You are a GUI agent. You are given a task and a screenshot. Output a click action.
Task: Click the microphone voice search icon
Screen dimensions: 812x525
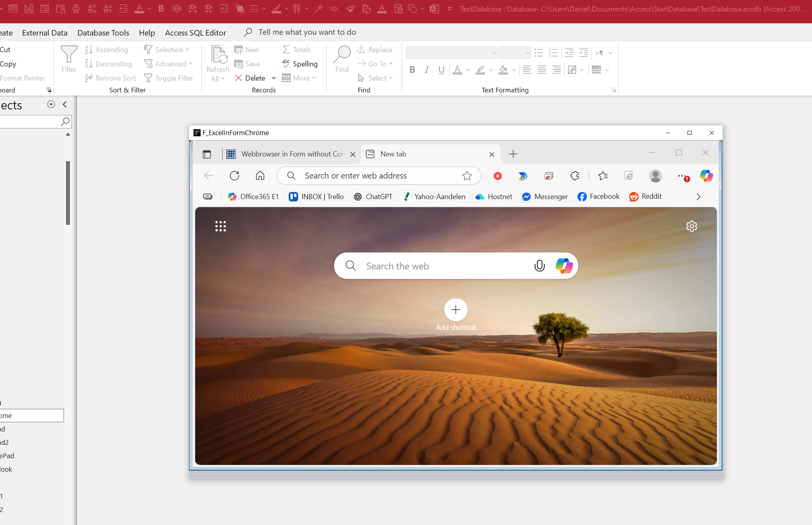[539, 266]
